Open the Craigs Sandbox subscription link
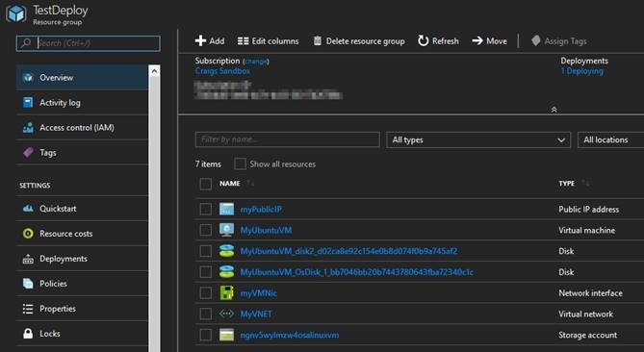Viewport: 644px width, 352px height. [x=222, y=71]
